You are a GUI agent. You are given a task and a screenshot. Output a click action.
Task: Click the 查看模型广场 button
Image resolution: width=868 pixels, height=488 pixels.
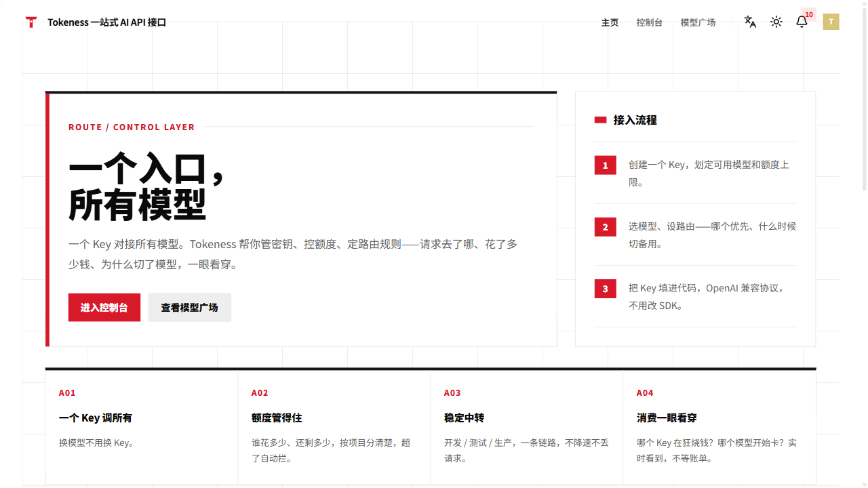tap(190, 308)
